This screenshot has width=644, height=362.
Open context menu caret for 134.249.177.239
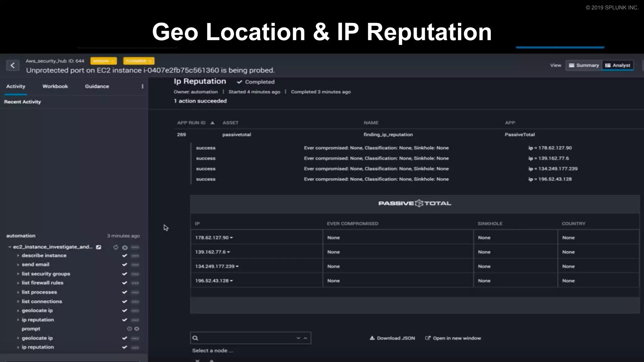237,266
